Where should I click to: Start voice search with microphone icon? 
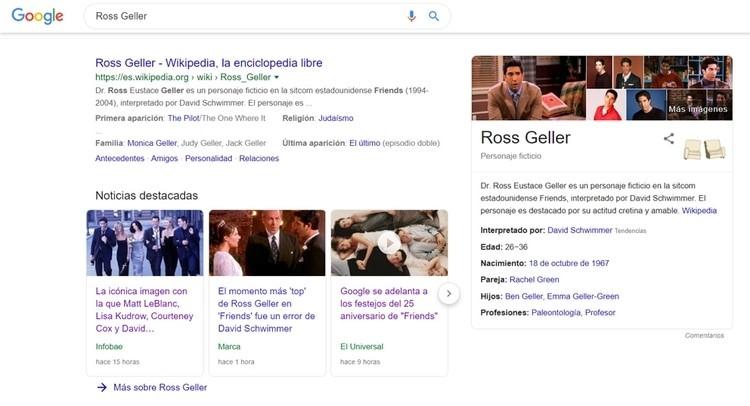click(x=411, y=16)
